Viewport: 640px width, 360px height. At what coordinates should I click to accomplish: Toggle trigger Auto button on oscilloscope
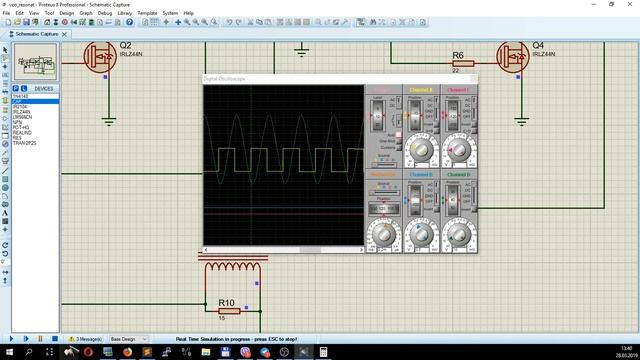tap(398, 135)
